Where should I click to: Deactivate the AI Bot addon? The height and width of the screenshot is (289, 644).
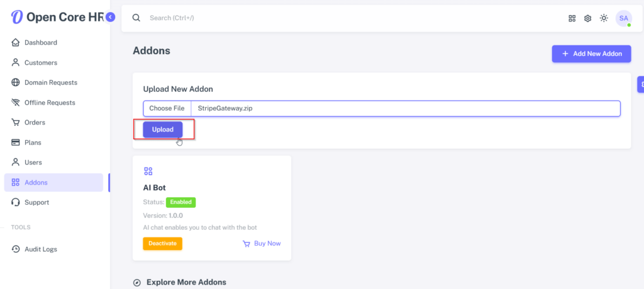tap(163, 244)
